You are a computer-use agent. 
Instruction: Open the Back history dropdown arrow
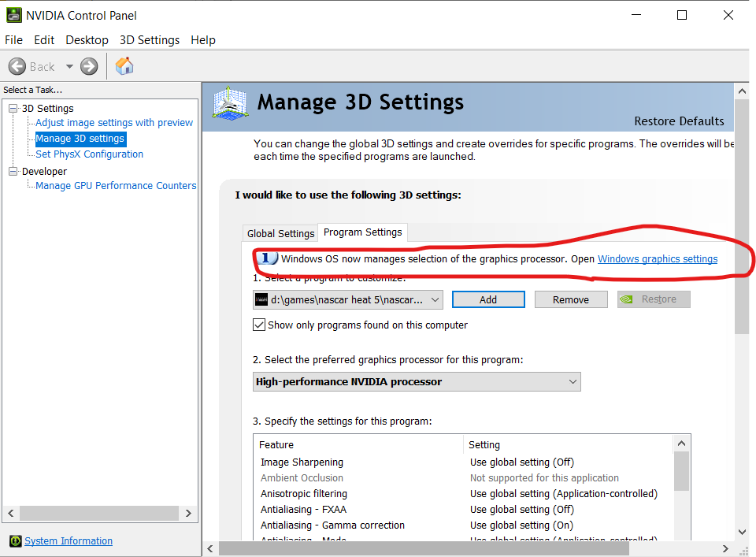69,66
